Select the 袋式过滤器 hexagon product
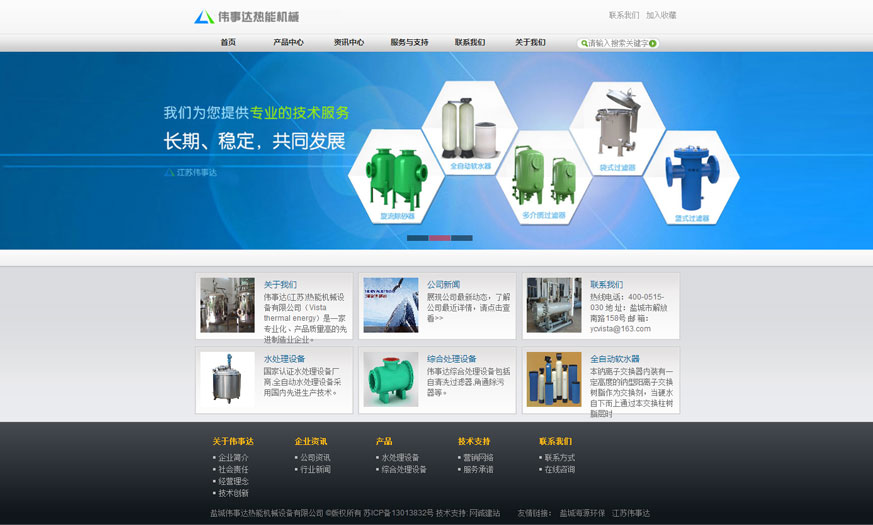This screenshot has height=525, width=873. [x=617, y=129]
